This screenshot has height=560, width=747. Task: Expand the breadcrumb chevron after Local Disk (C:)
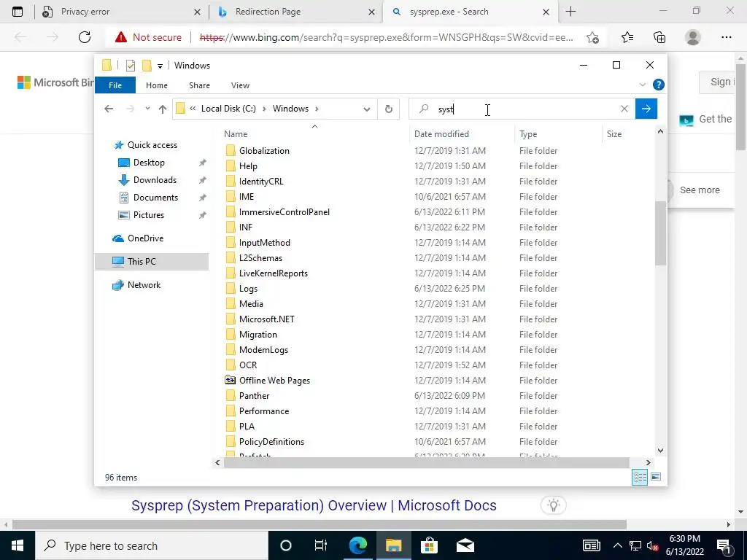coord(264,109)
